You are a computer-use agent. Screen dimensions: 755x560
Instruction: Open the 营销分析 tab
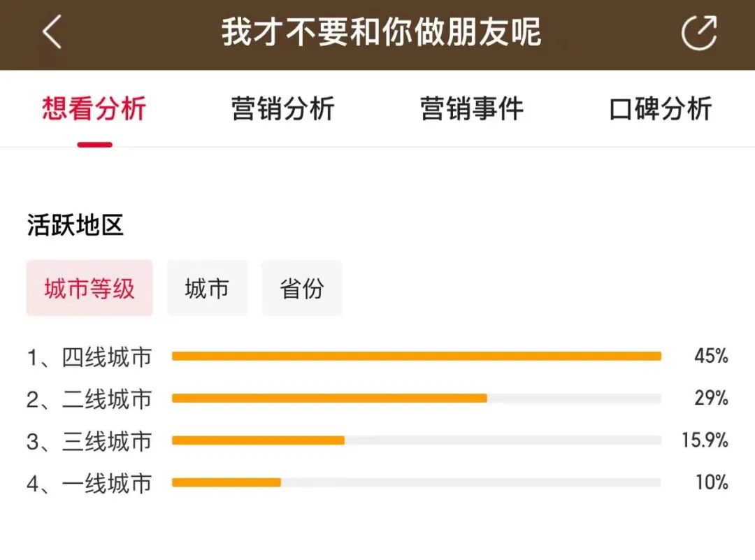coord(283,109)
